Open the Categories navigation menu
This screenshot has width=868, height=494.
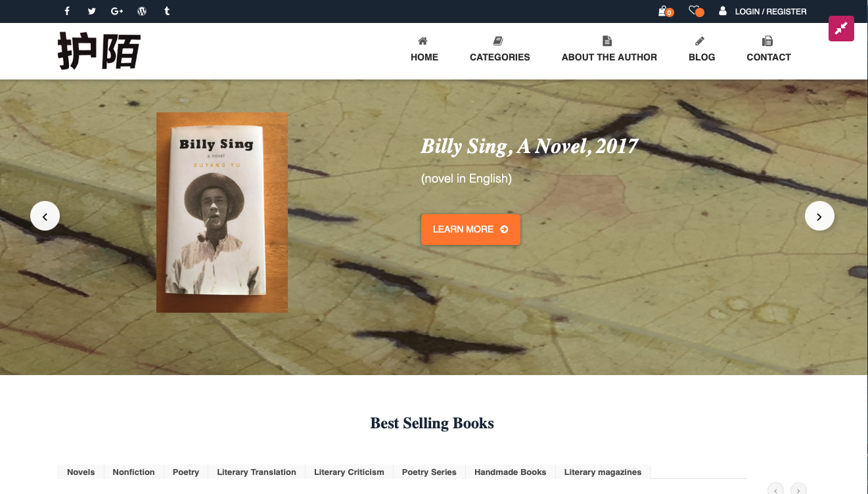point(499,49)
